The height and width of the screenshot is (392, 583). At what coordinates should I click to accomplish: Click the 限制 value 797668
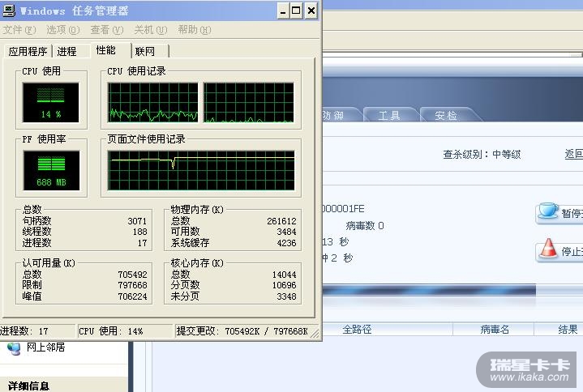(132, 285)
